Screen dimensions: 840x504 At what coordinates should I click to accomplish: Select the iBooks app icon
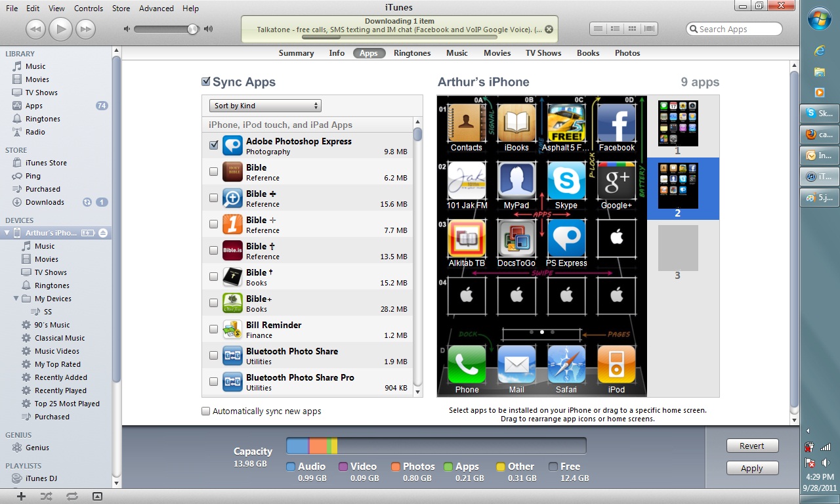tap(516, 123)
